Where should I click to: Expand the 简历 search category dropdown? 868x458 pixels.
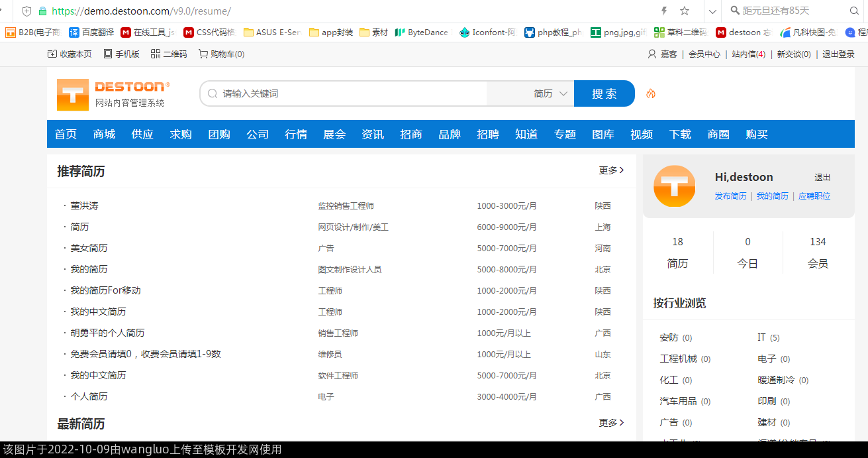pos(550,94)
